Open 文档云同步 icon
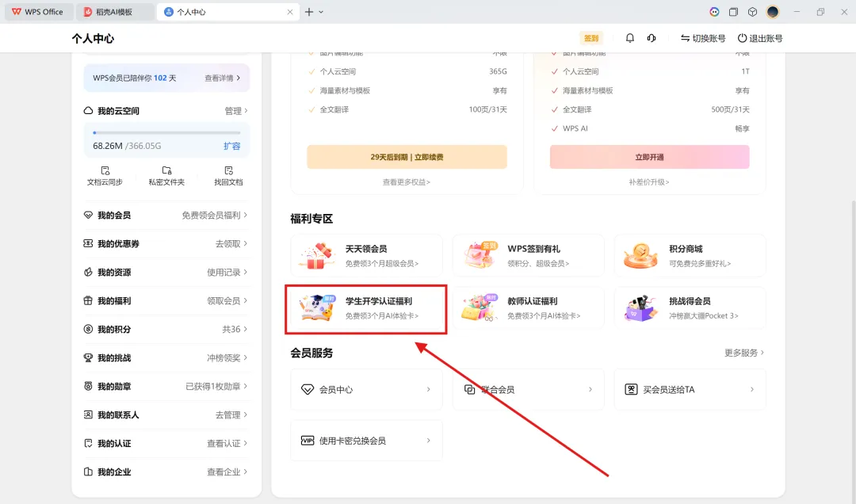This screenshot has width=856, height=504. pos(105,170)
